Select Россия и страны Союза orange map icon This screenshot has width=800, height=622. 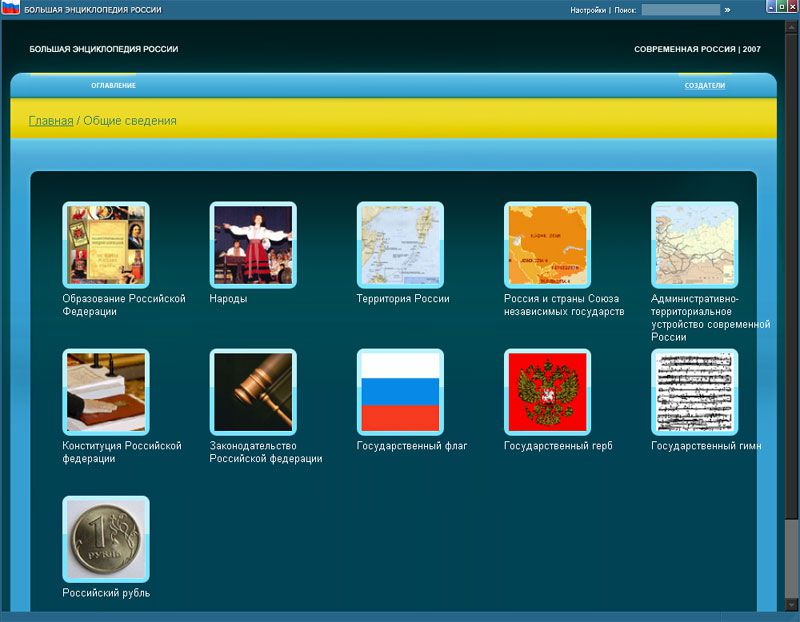coord(547,245)
